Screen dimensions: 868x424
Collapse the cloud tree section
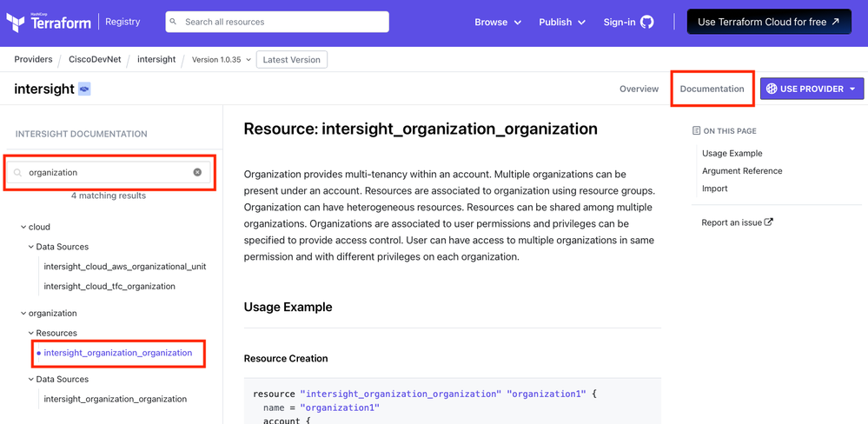[x=23, y=227]
